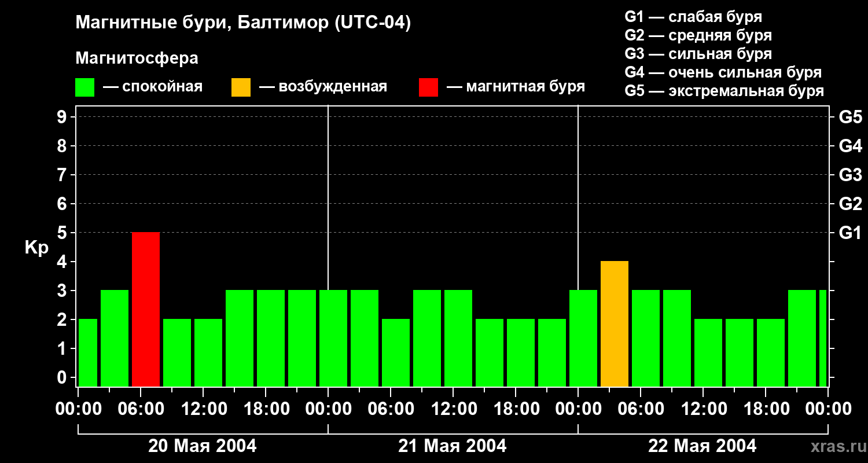Click the right-axis 'G2' tick label

tap(850, 204)
